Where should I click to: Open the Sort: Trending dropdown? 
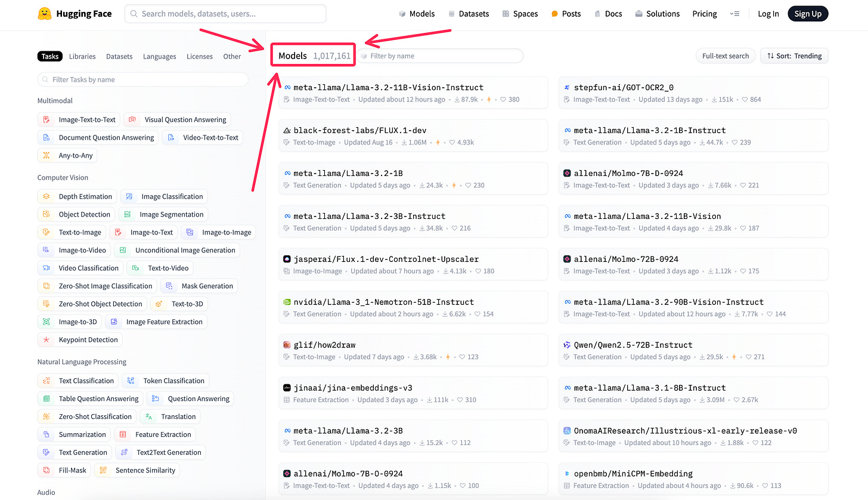point(794,56)
